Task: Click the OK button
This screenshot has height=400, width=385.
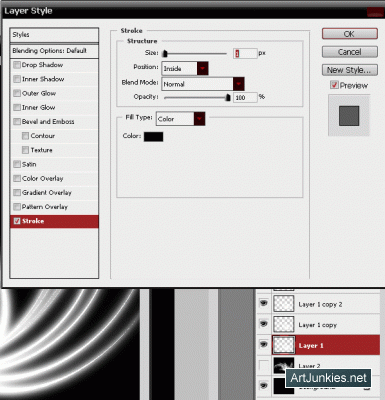Action: coord(350,34)
